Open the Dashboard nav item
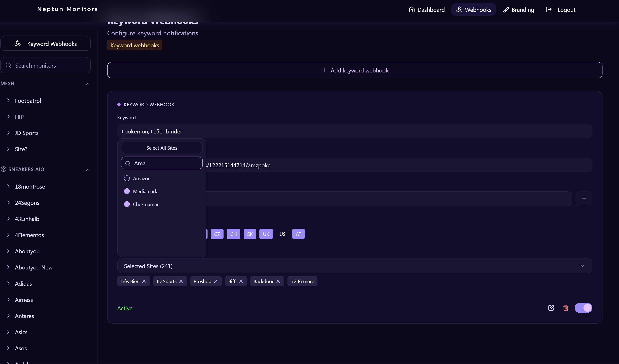The height and width of the screenshot is (364, 619). pyautogui.click(x=427, y=10)
